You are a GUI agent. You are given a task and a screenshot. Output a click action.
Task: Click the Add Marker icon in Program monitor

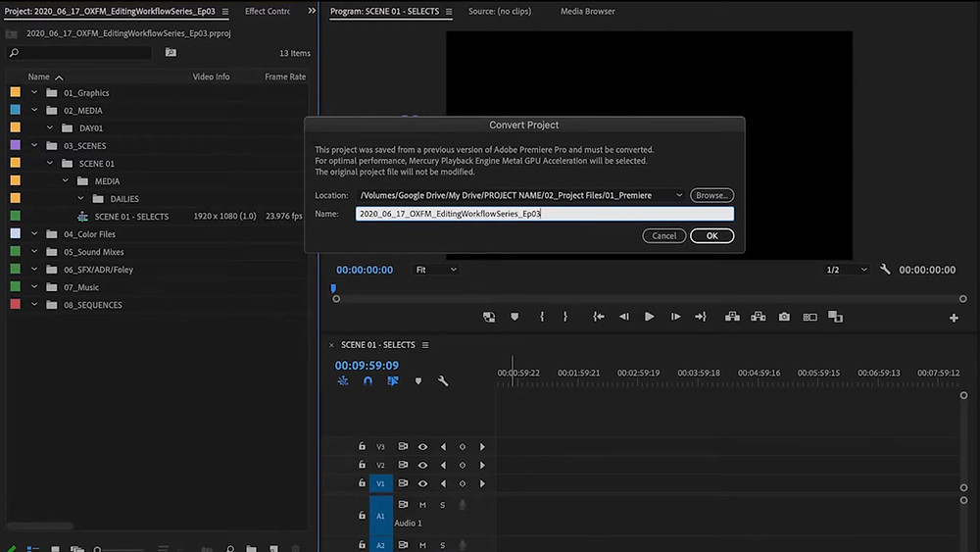point(514,317)
